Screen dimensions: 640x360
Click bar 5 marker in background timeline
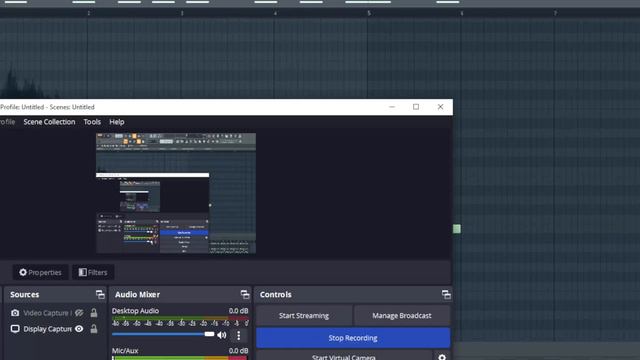(x=369, y=13)
